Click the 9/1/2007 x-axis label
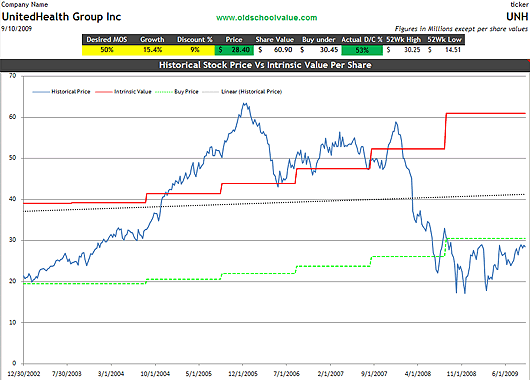 click(x=374, y=374)
